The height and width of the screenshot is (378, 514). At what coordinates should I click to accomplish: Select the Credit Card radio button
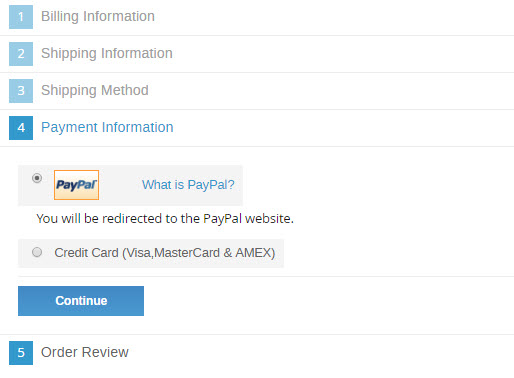click(x=37, y=252)
